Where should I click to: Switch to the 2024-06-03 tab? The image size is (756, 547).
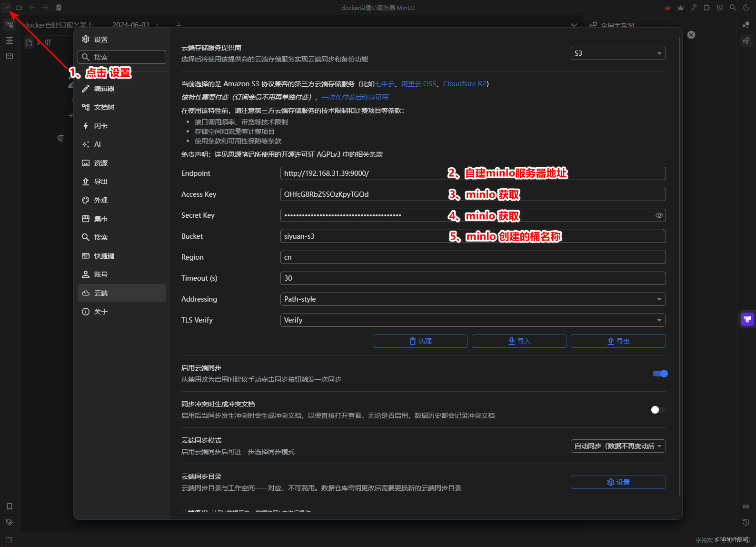click(130, 25)
